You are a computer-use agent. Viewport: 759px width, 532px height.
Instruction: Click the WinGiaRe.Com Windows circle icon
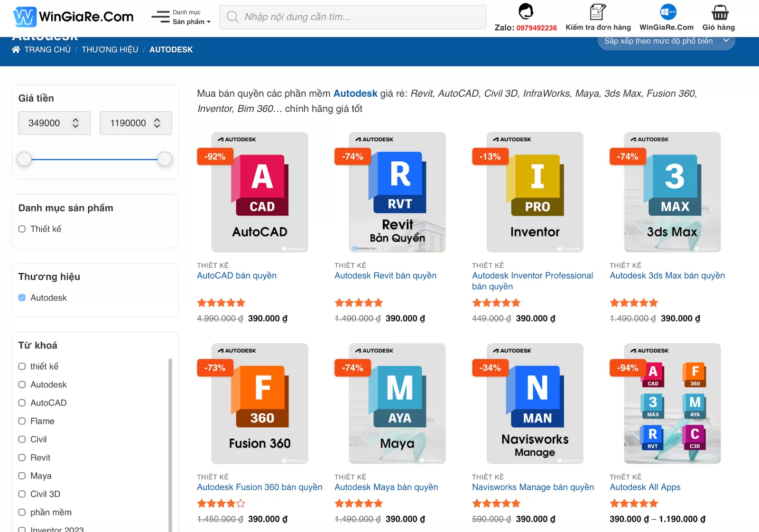(x=668, y=11)
